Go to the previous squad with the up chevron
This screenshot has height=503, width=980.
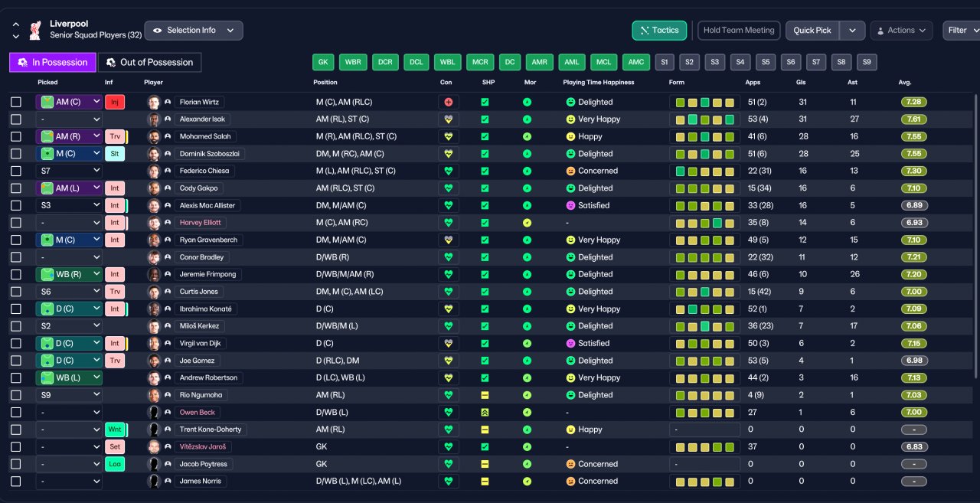[15, 24]
